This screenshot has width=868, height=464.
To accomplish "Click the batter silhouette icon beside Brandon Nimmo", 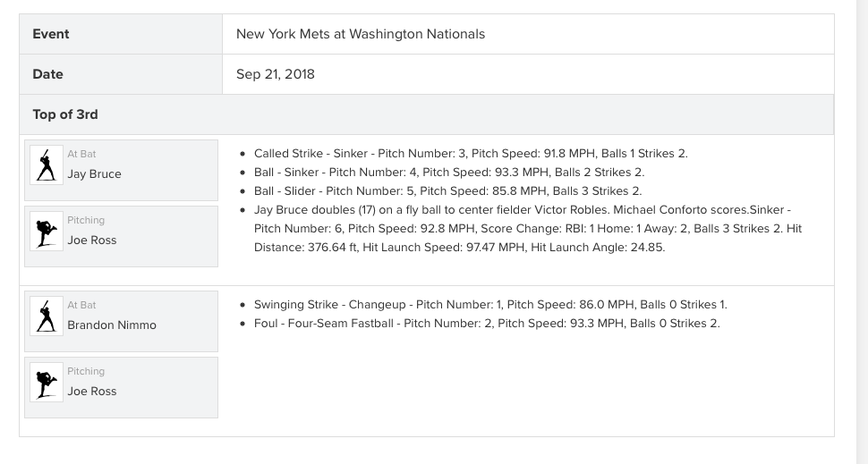I will pyautogui.click(x=47, y=316).
